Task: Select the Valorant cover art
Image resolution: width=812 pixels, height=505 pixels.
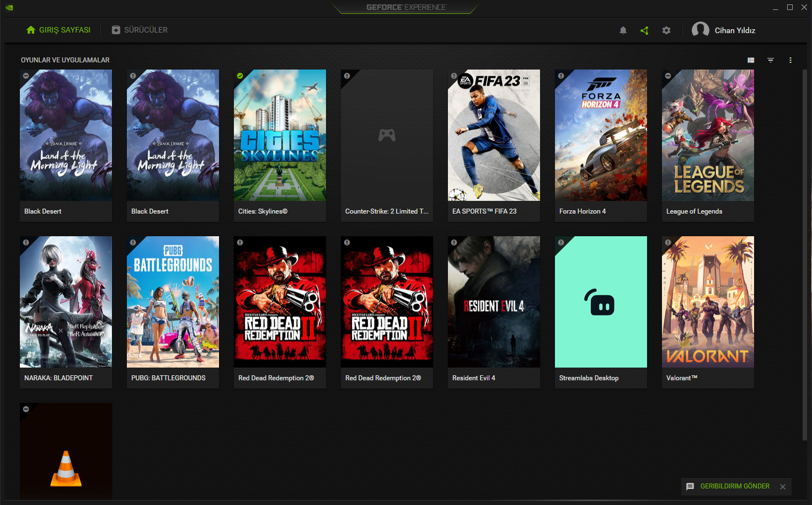Action: [708, 302]
